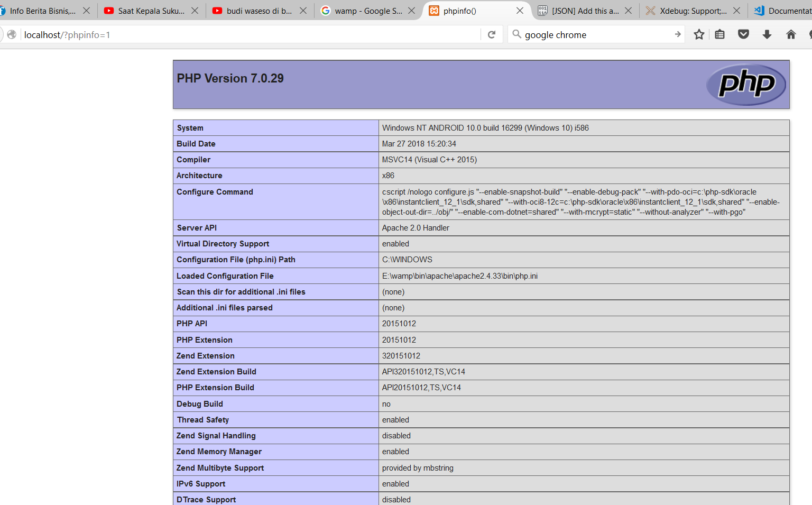Click the search go arrow
The width and height of the screenshot is (812, 505).
pyautogui.click(x=678, y=34)
